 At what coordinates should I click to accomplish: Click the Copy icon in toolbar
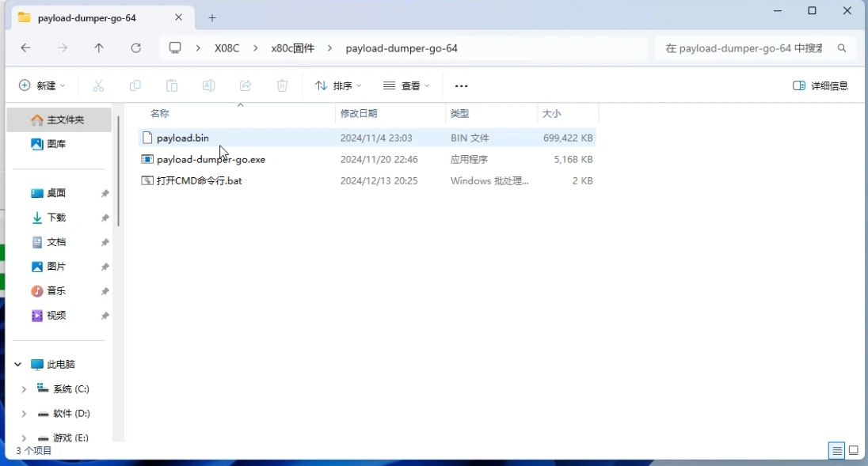(135, 85)
